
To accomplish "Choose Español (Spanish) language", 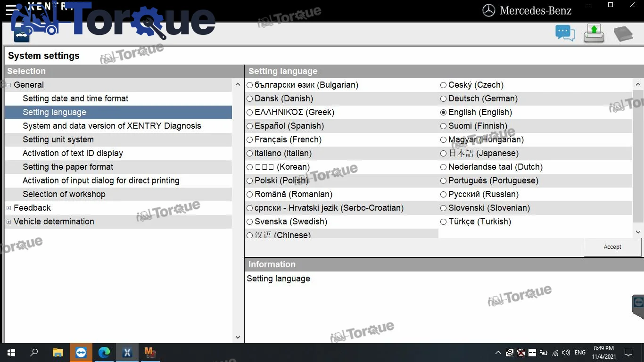I will point(250,126).
